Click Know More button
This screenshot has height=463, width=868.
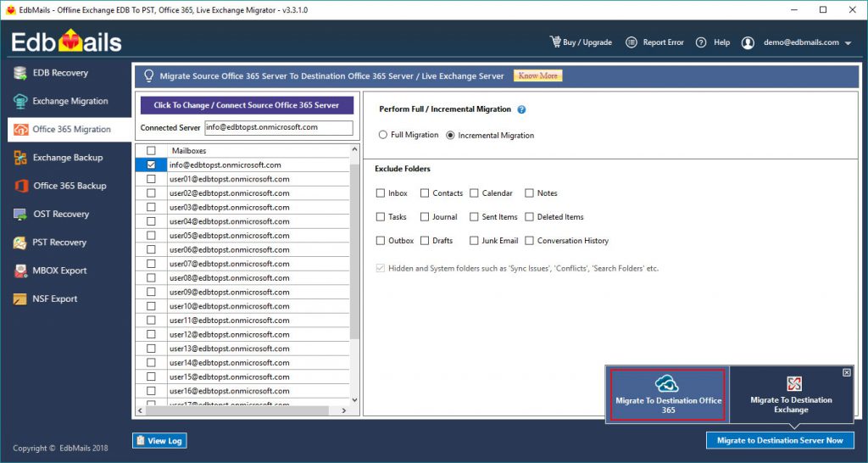click(x=537, y=75)
